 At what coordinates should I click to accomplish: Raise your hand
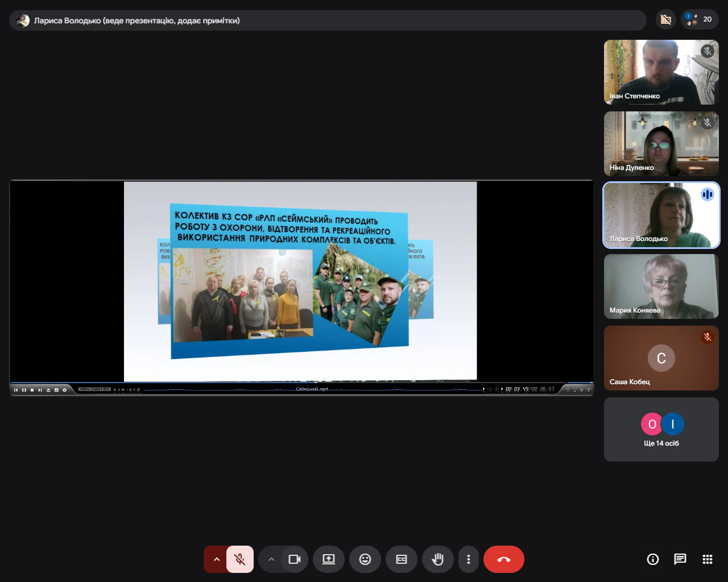[x=437, y=559]
